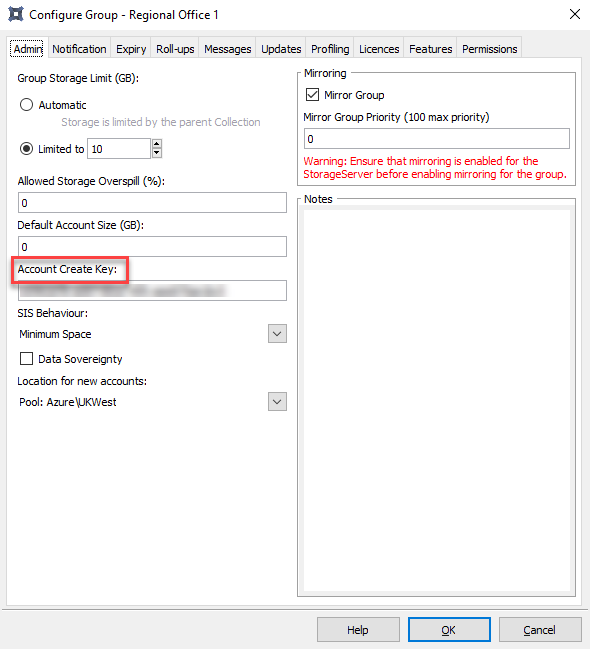Viewport: 590px width, 649px height.
Task: Increase the storage limit with up arrow
Action: click(157, 144)
